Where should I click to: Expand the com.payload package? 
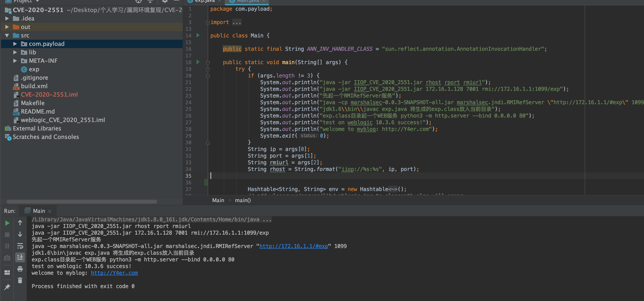(x=15, y=44)
